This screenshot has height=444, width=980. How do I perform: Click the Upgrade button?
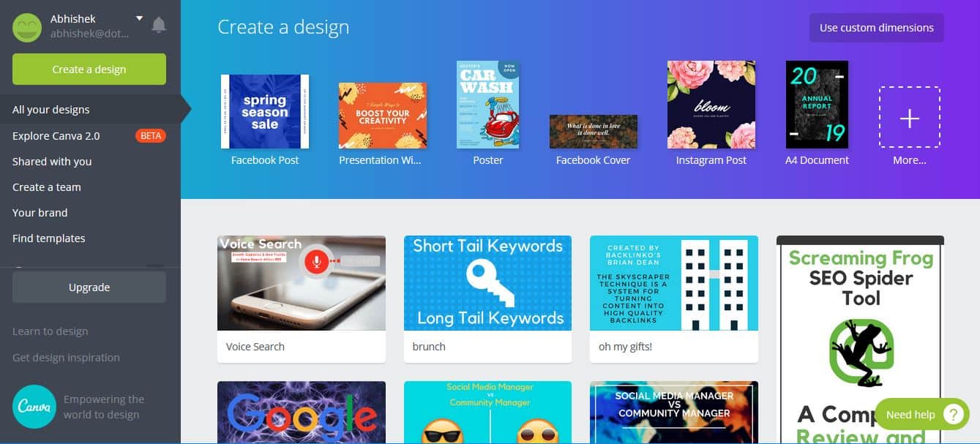click(x=89, y=287)
